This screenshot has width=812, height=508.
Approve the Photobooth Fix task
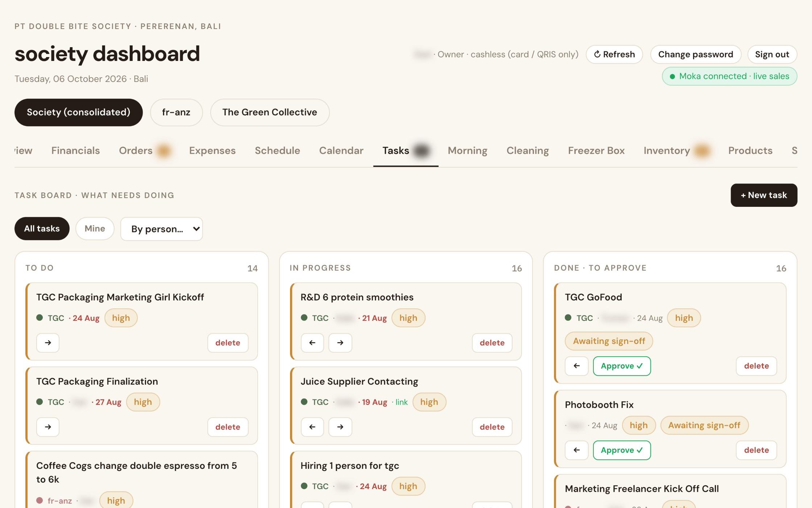tap(622, 450)
